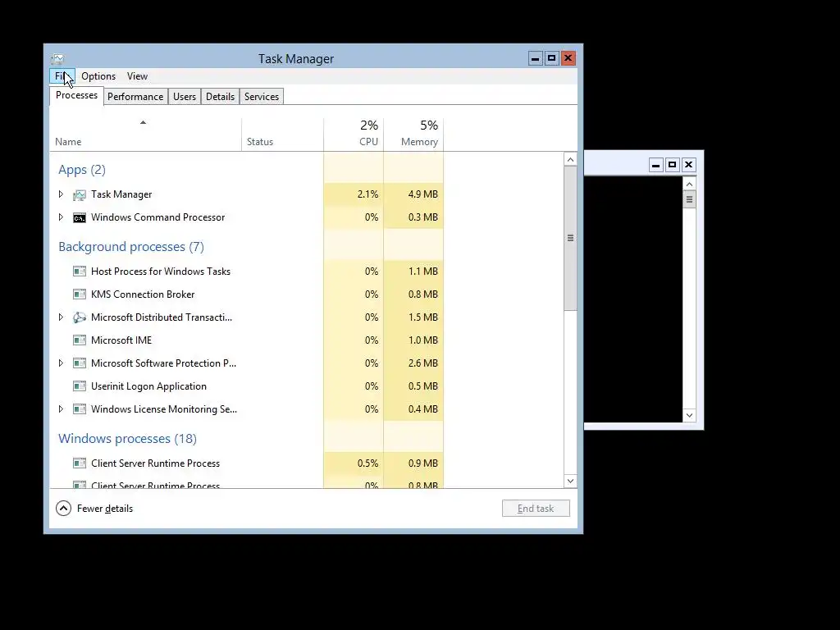The height and width of the screenshot is (630, 840).
Task: Click the Microsoft IME process icon
Action: point(80,340)
